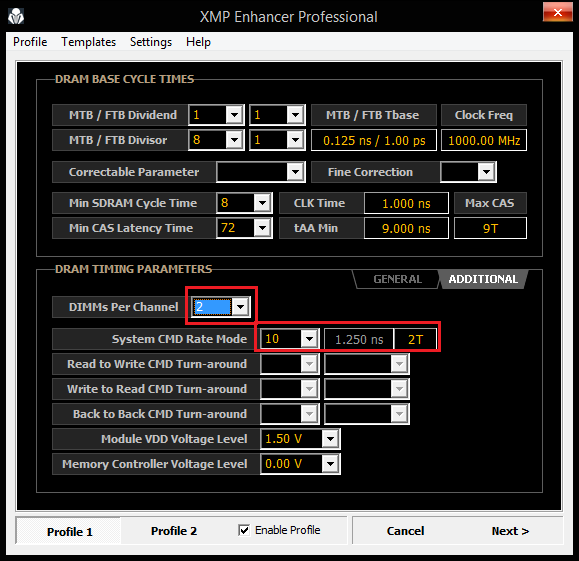Expand Module VDD Voltage Level dropdown
579x561 pixels.
point(330,439)
